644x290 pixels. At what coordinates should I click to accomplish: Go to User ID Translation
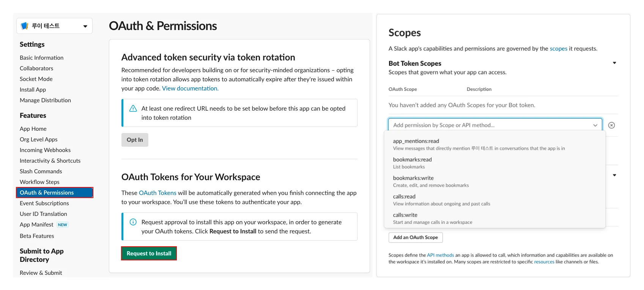point(43,214)
